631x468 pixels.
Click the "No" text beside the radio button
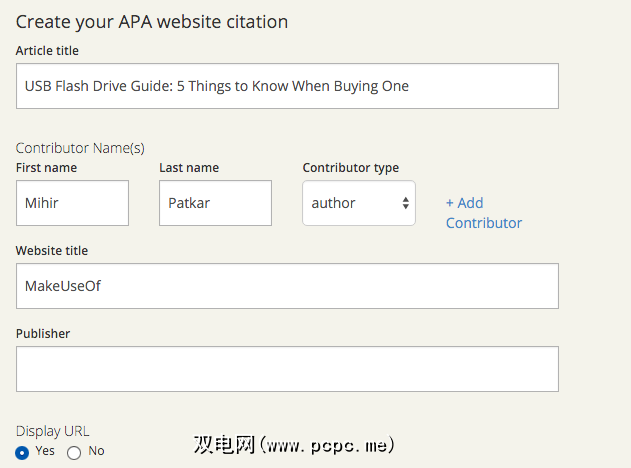click(x=96, y=451)
